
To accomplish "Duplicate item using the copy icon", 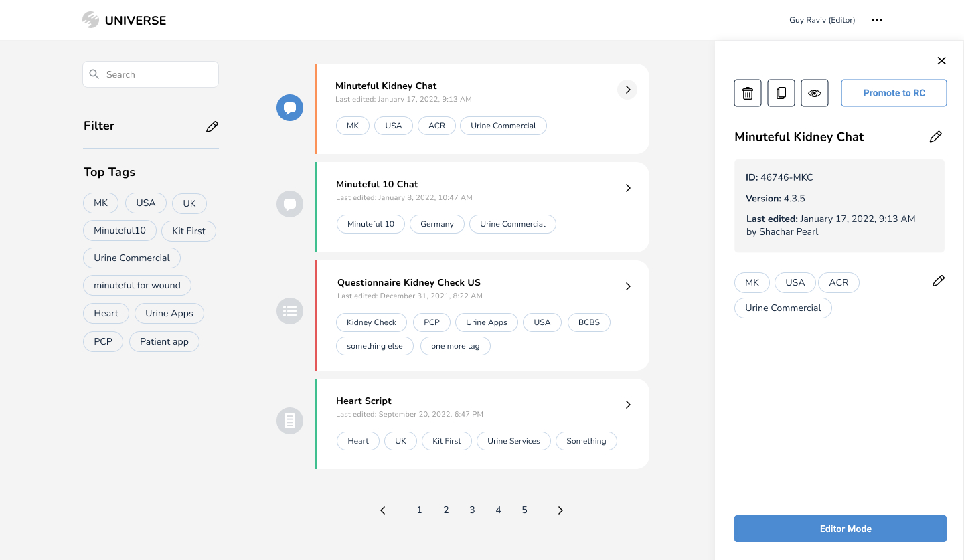I will pos(781,93).
